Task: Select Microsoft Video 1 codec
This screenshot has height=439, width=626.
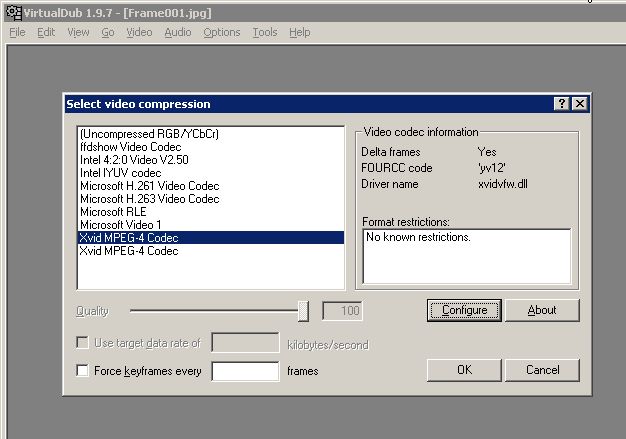Action: (211, 225)
